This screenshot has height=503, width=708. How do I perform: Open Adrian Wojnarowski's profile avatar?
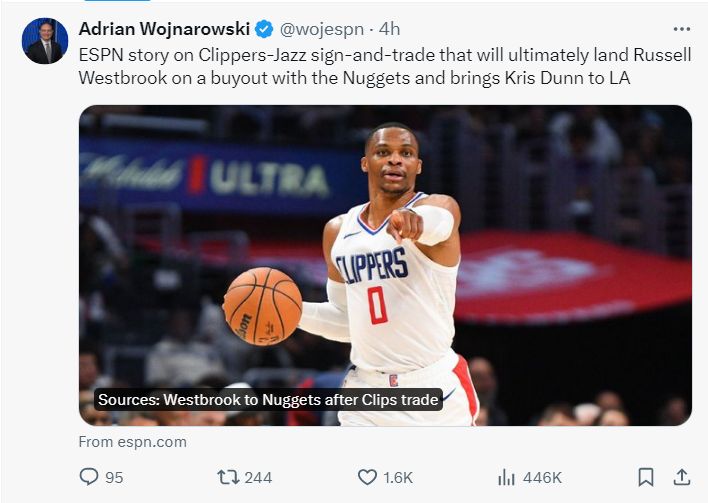(45, 41)
